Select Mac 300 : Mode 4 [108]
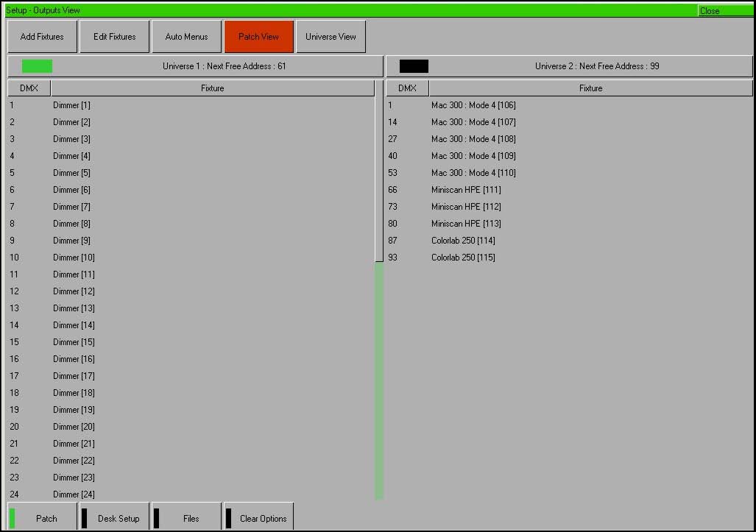The image size is (756, 532). point(473,139)
